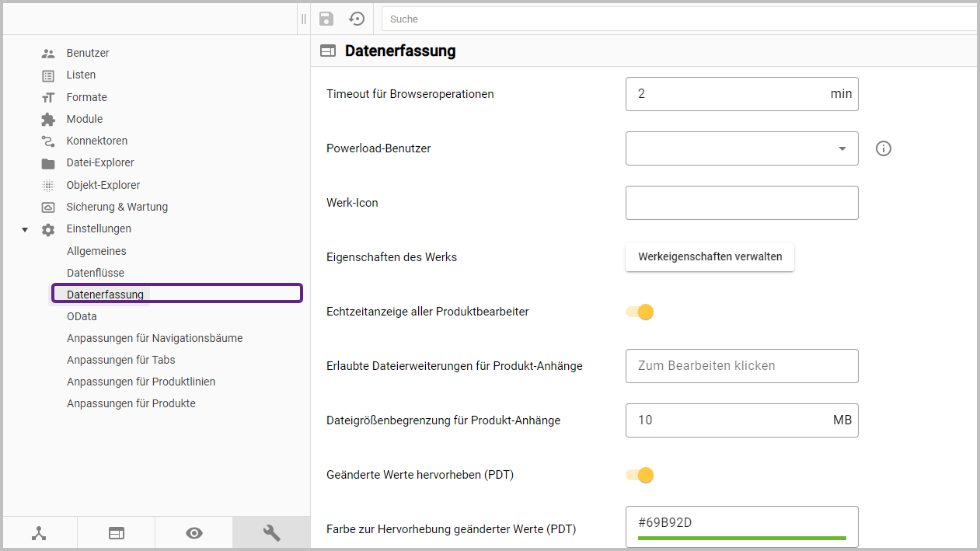This screenshot has height=551, width=980.
Task: Click the revert changes history icon
Action: click(357, 19)
